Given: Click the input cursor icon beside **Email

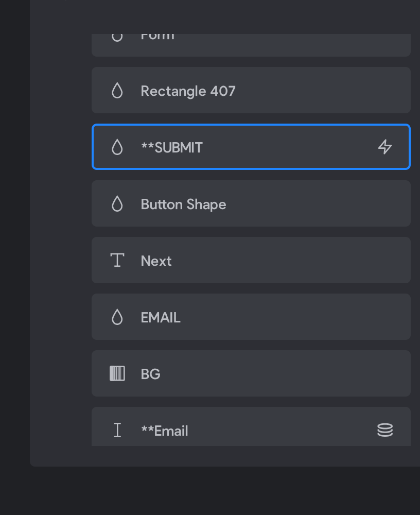Looking at the screenshot, I should (117, 430).
